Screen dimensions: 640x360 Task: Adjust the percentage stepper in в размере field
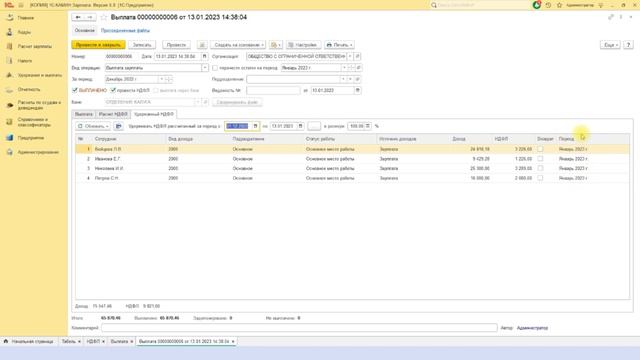pyautogui.click(x=368, y=126)
